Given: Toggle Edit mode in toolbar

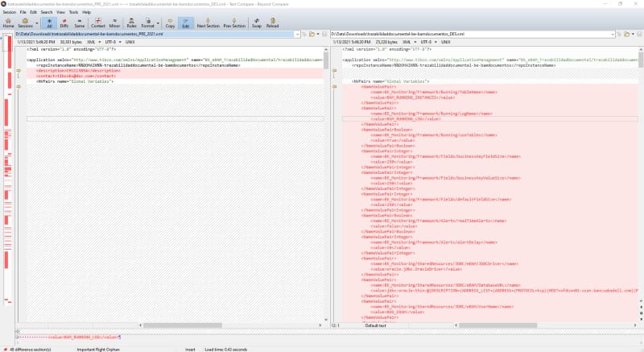Looking at the screenshot, I should [187, 23].
